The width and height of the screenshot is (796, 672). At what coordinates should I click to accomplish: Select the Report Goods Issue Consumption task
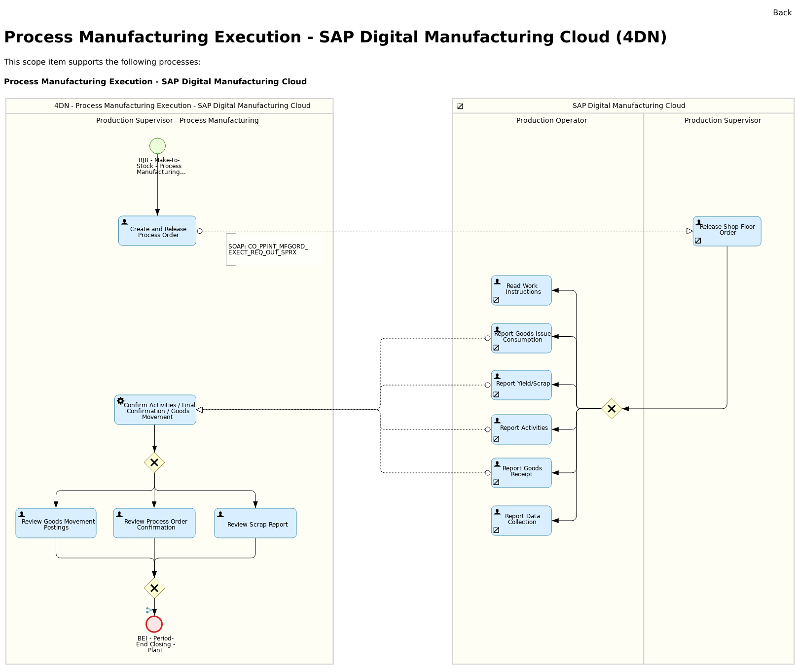click(x=521, y=338)
